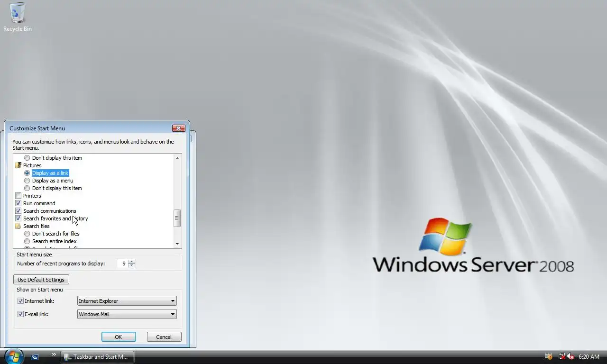Select Pictures 'Display as a menu' radio

tap(27, 181)
